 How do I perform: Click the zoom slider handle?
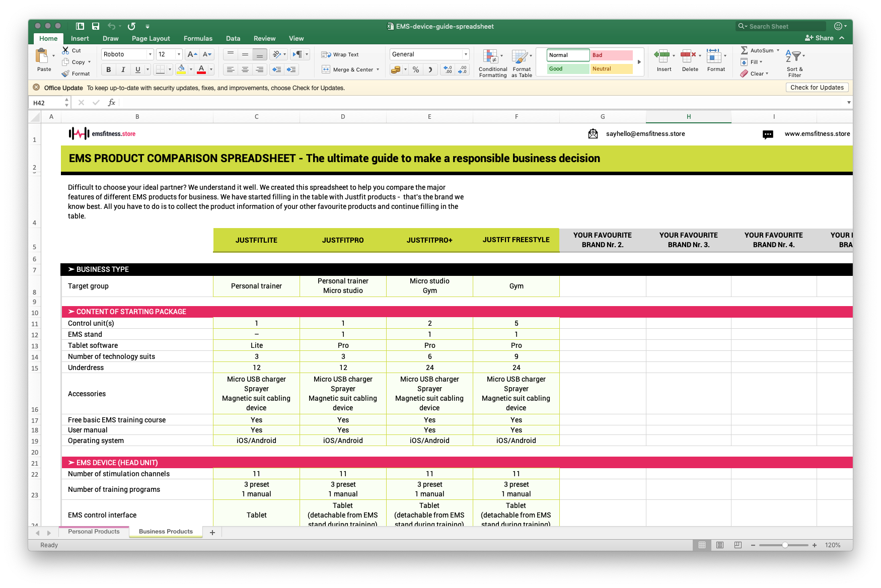coord(785,545)
